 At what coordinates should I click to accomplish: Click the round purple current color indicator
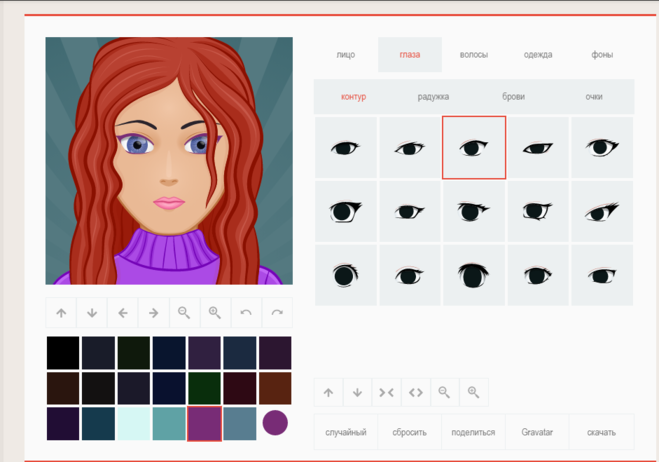[275, 423]
